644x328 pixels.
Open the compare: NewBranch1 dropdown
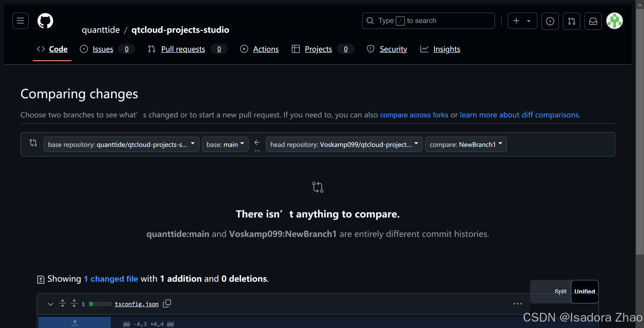click(x=466, y=145)
